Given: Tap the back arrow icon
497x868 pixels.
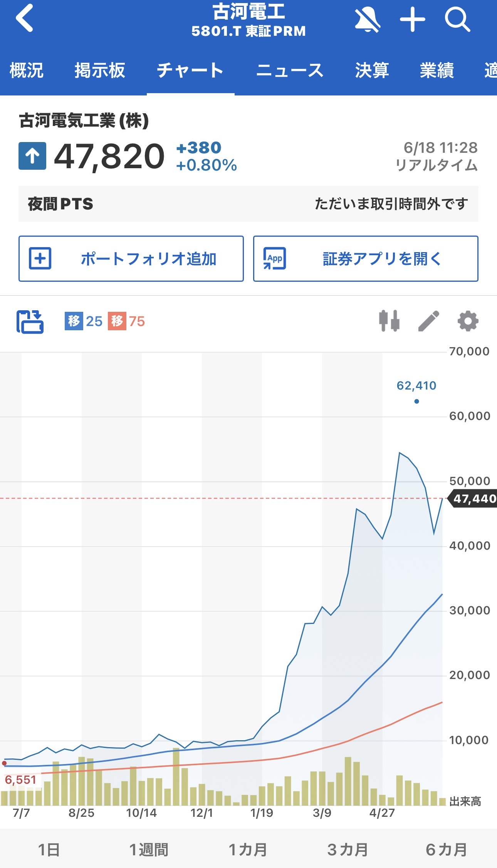Looking at the screenshot, I should [25, 18].
